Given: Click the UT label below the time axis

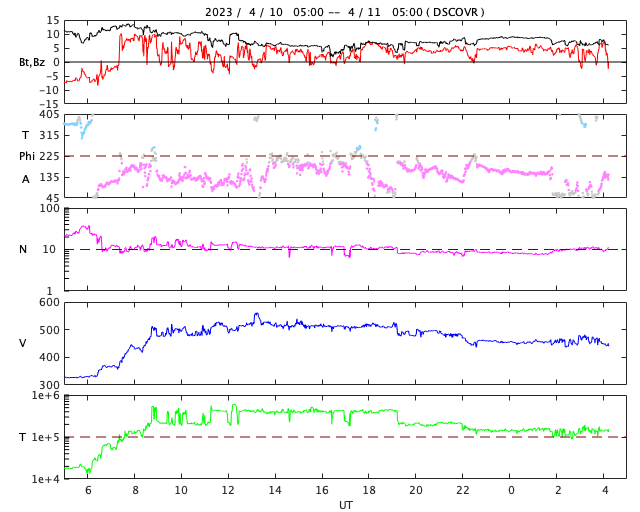Looking at the screenshot, I should [x=345, y=505].
